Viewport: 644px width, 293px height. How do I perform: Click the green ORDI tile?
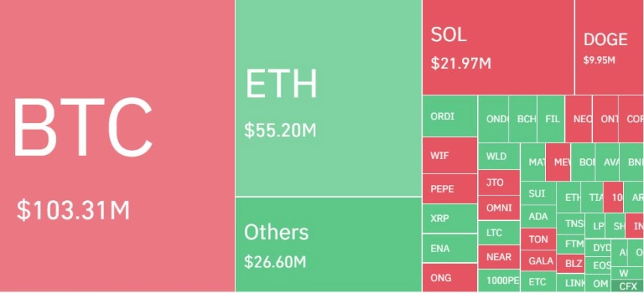tap(450, 116)
